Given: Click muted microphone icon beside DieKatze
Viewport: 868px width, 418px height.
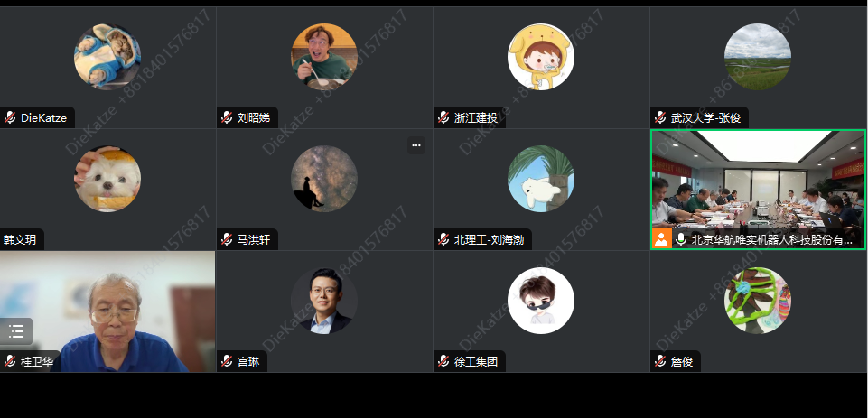Looking at the screenshot, I should (9, 117).
